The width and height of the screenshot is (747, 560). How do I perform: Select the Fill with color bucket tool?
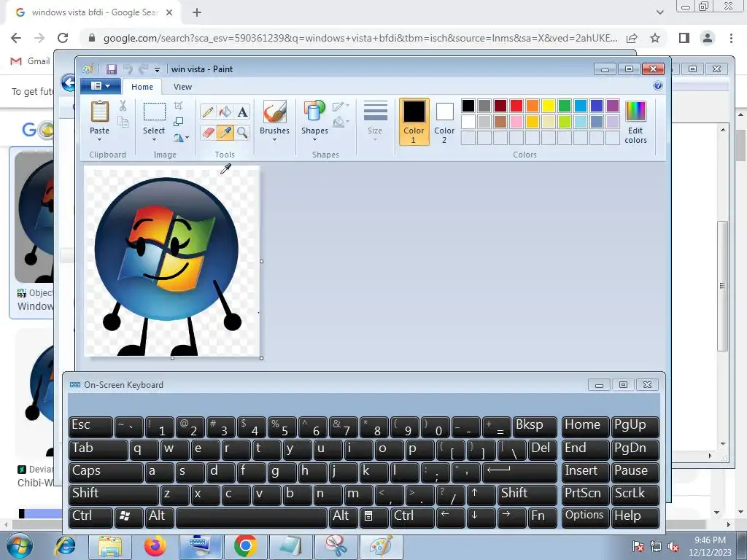225,112
